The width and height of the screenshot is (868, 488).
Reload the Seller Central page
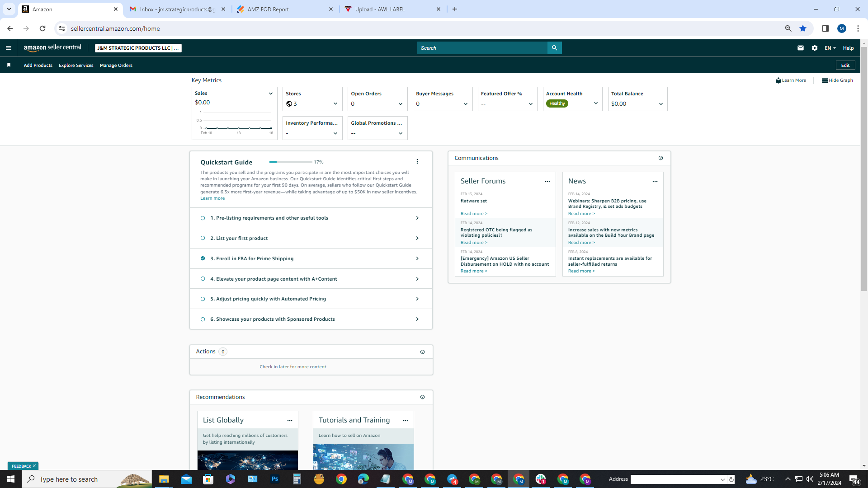[42, 28]
